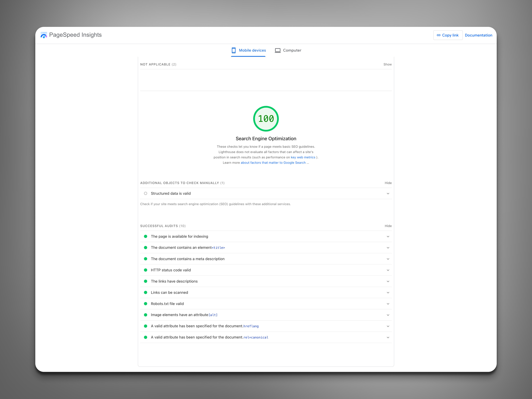Hide the Successful Audits section

point(388,226)
